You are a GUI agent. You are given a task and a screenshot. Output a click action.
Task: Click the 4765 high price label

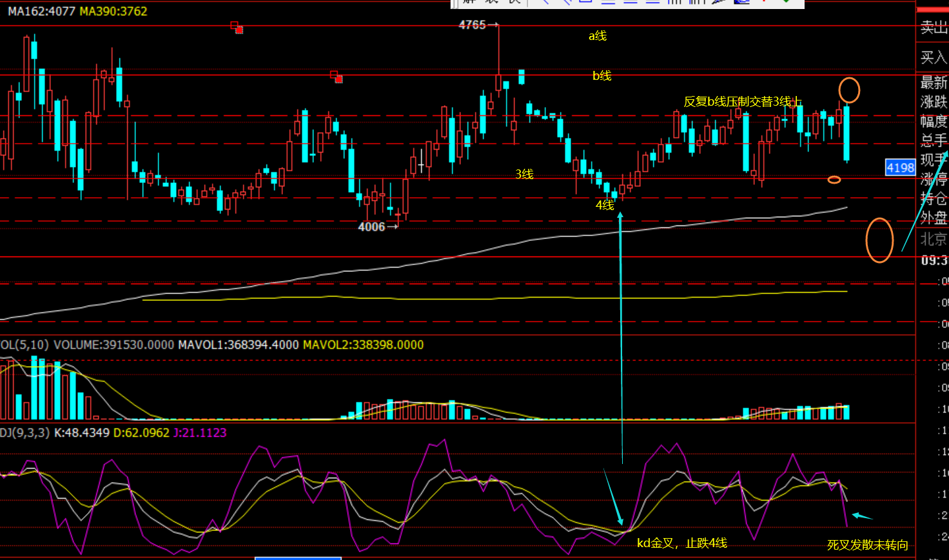point(472,24)
